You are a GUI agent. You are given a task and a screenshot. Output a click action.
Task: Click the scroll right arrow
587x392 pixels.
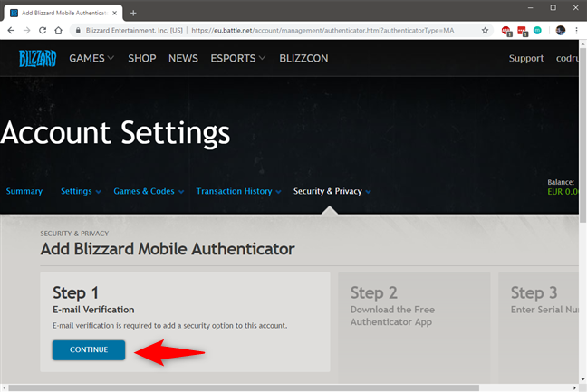pos(575,388)
